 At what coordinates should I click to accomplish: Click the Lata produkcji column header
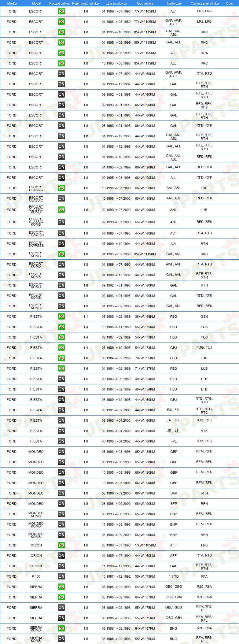tap(116, 3)
